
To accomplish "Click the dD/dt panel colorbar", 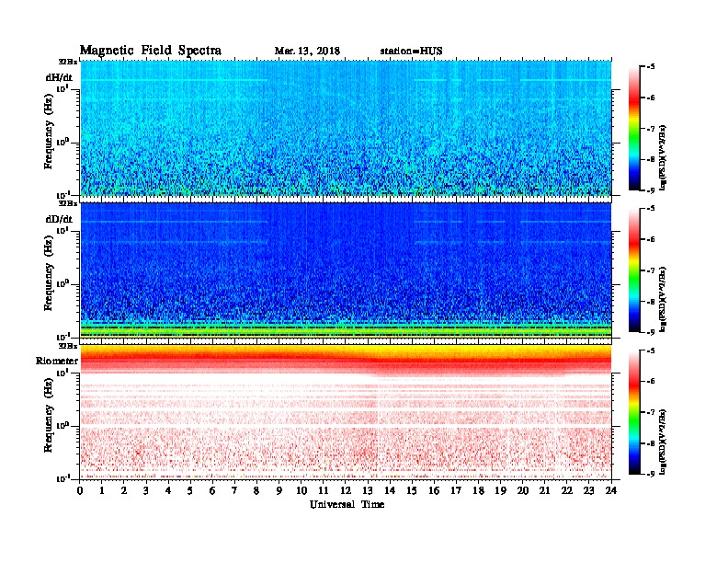I will (634, 270).
